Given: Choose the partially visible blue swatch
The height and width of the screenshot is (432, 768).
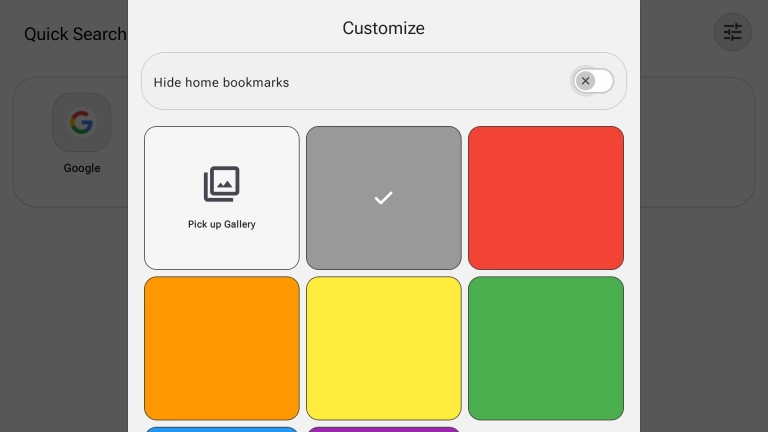Looking at the screenshot, I should point(222,429).
